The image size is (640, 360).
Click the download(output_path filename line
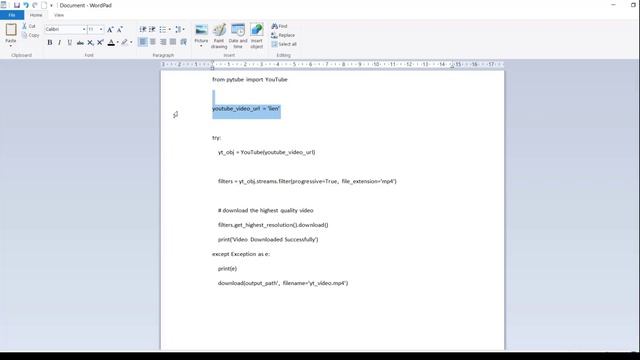coord(283,283)
